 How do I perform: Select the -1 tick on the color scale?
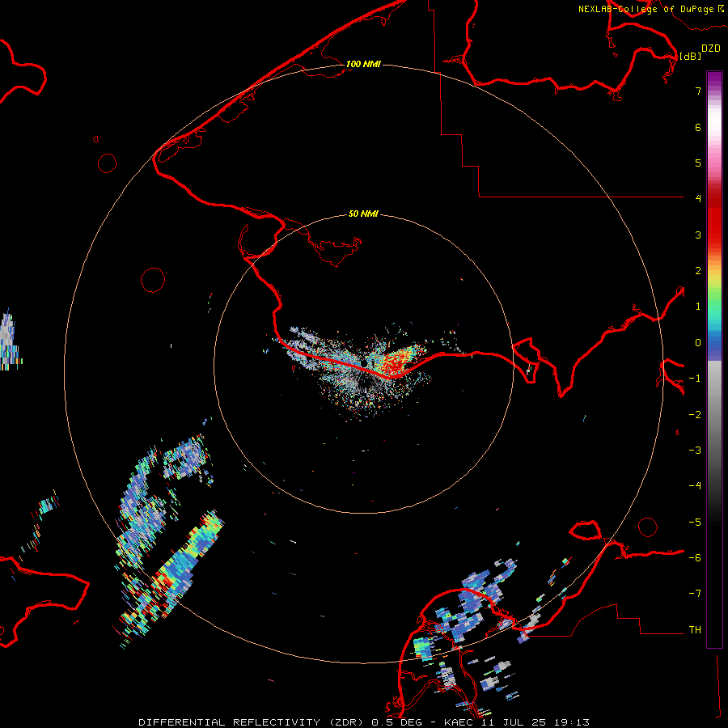point(695,379)
